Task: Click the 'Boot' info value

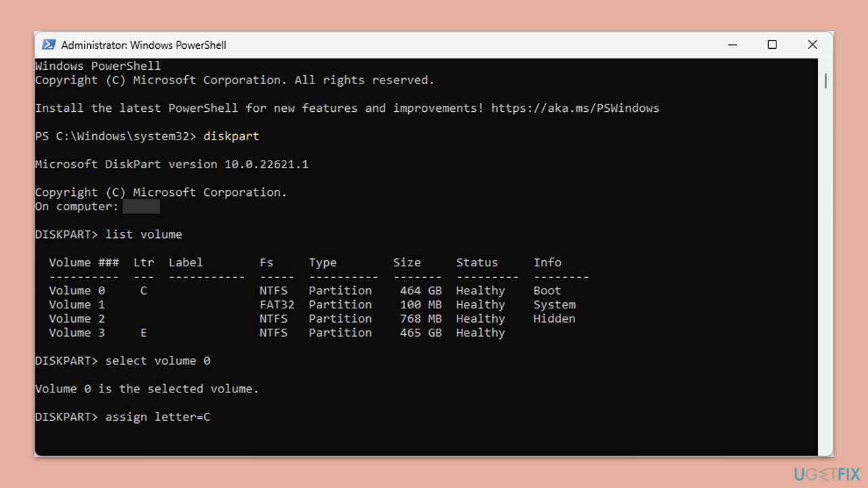Action: [x=547, y=291]
